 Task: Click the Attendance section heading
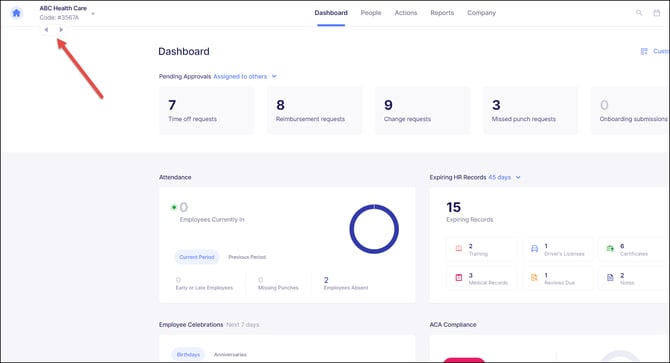[x=175, y=177]
